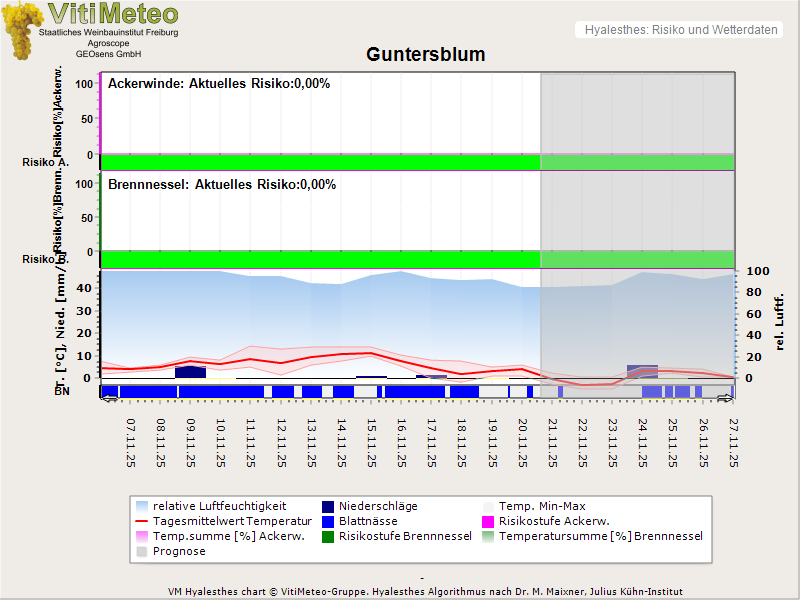The height and width of the screenshot is (600, 800).
Task: Click the Risikostufe Brennnessel green legend swatch
Action: click(x=329, y=536)
